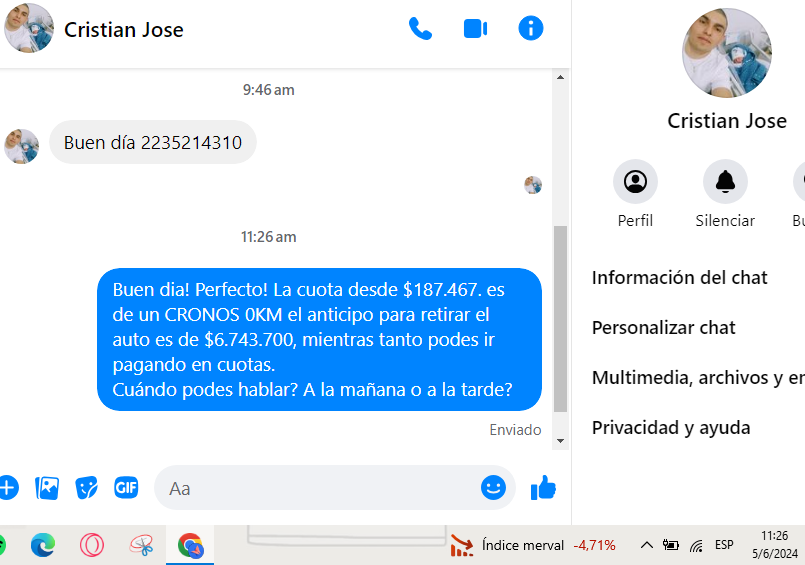Open the sticker picker icon

click(86, 488)
